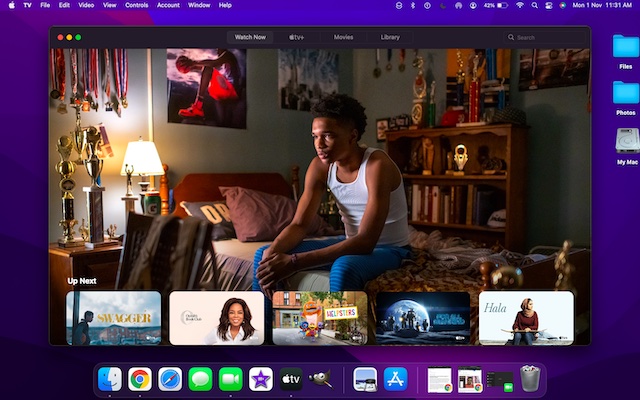Open Finder from the Dock

pos(110,379)
